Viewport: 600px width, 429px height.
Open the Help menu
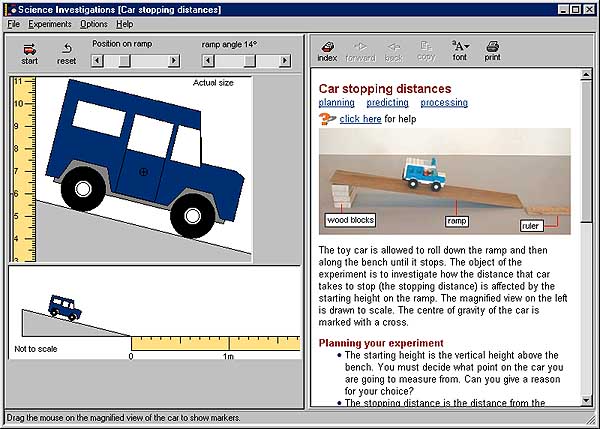click(125, 24)
